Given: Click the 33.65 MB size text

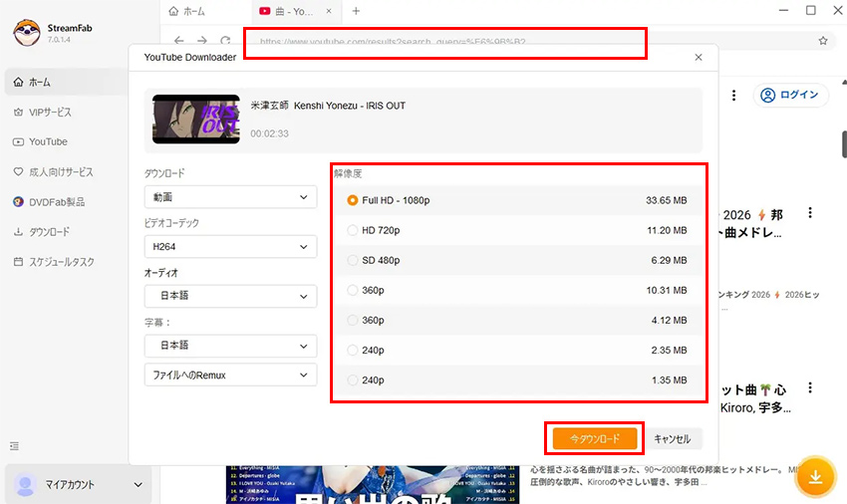Looking at the screenshot, I should pos(666,200).
